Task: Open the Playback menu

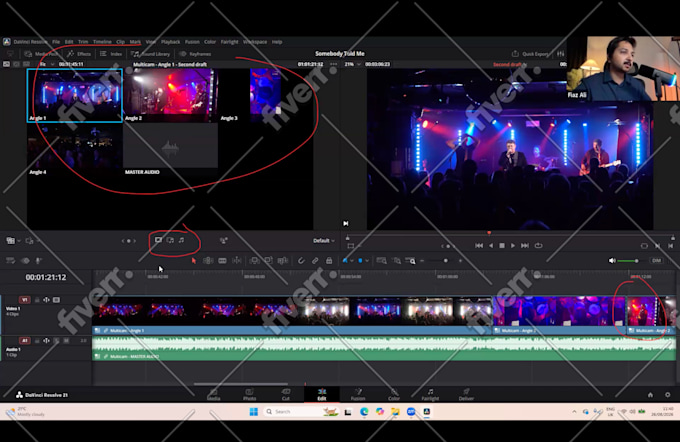Action: (x=170, y=42)
